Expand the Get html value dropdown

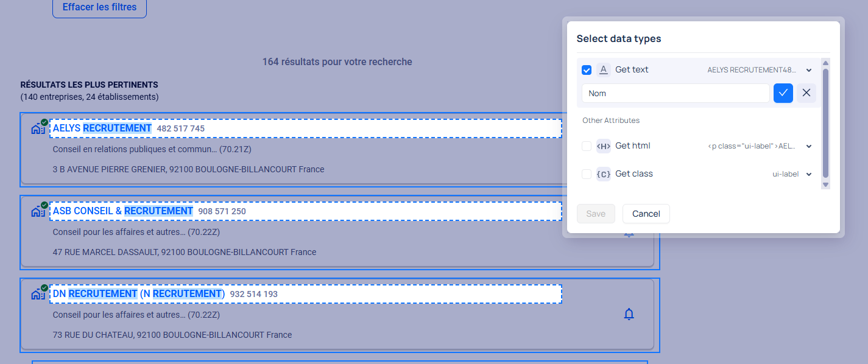tap(809, 146)
